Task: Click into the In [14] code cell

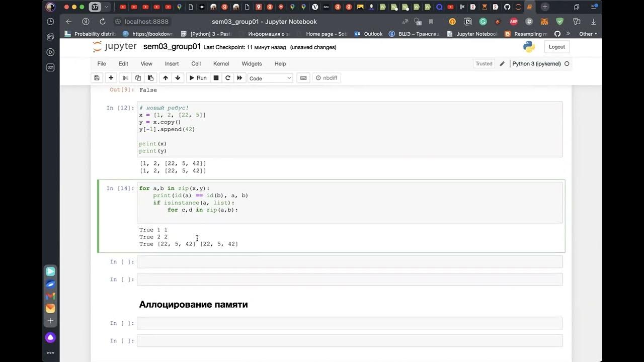Action: point(350,203)
